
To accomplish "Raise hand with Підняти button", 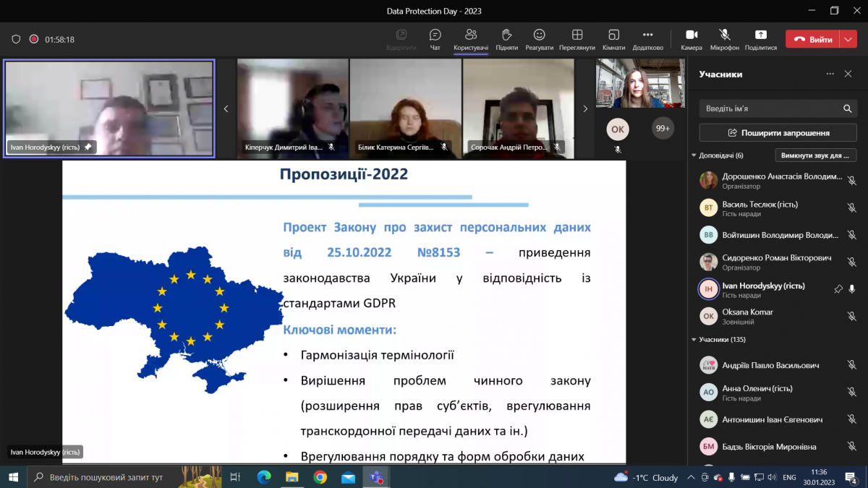I will click(507, 39).
